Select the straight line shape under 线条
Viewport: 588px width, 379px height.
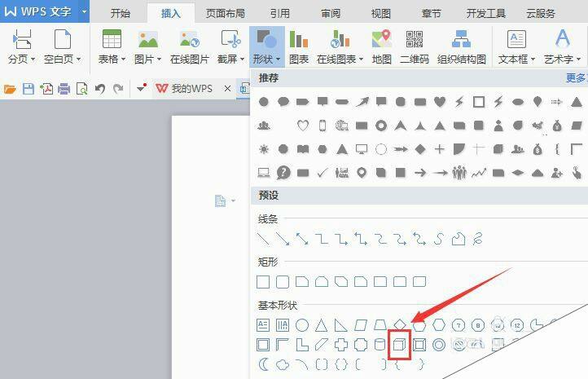click(263, 239)
